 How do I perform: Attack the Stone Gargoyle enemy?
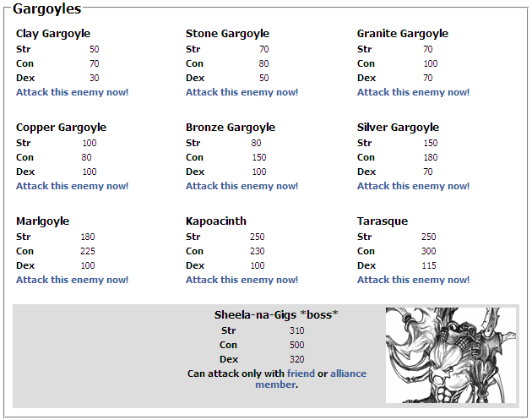click(242, 92)
